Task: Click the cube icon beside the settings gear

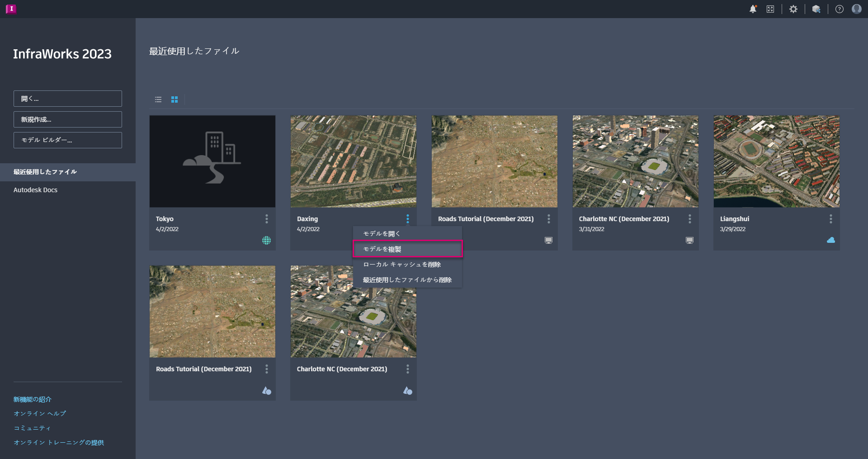Action: (x=816, y=9)
